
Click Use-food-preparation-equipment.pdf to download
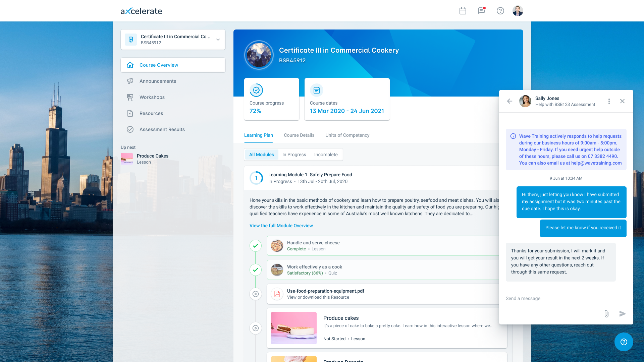pyautogui.click(x=325, y=291)
